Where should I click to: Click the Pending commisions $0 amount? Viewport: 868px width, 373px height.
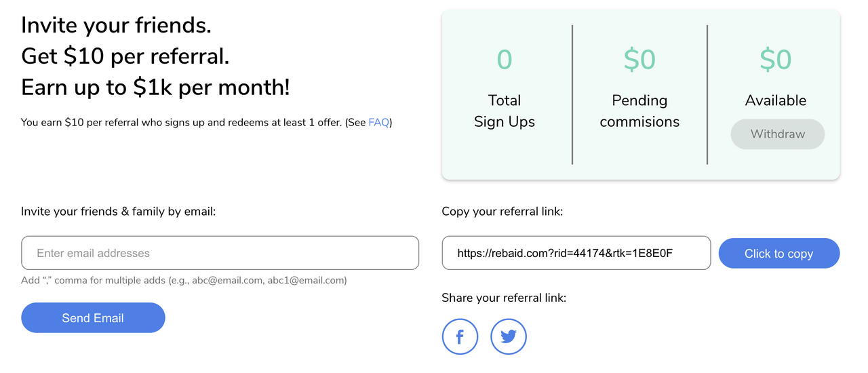639,60
